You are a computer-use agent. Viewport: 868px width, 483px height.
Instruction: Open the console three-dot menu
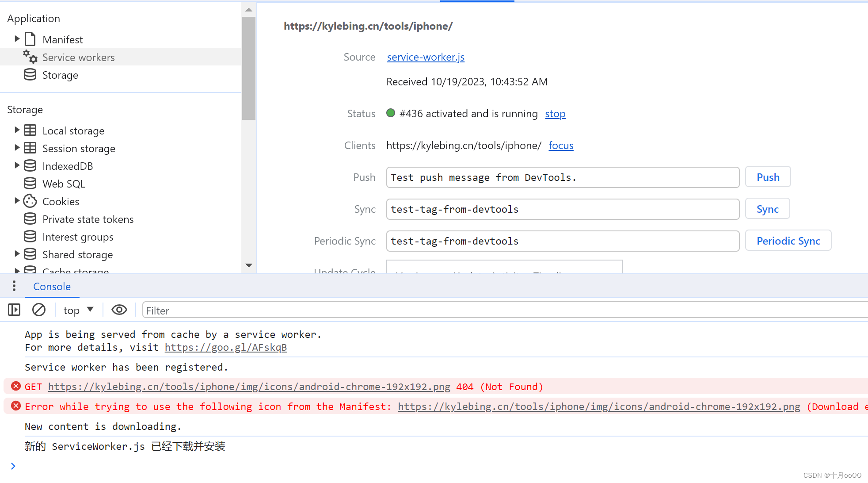pyautogui.click(x=14, y=286)
